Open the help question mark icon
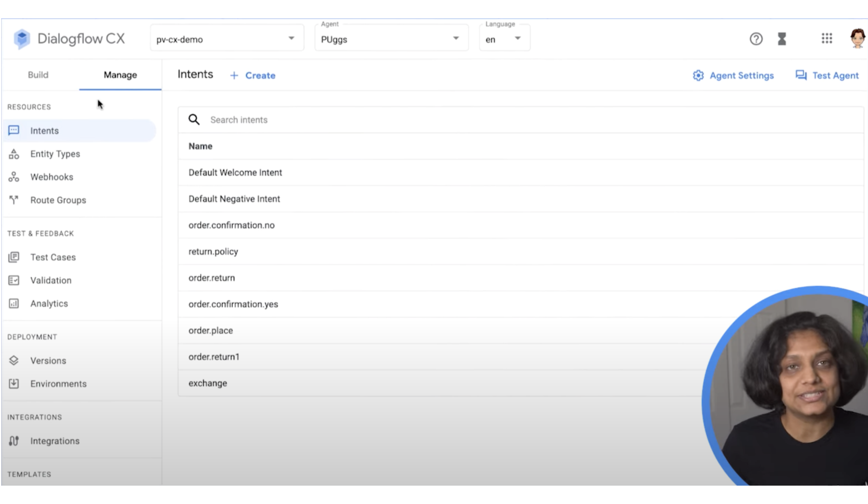 [756, 39]
